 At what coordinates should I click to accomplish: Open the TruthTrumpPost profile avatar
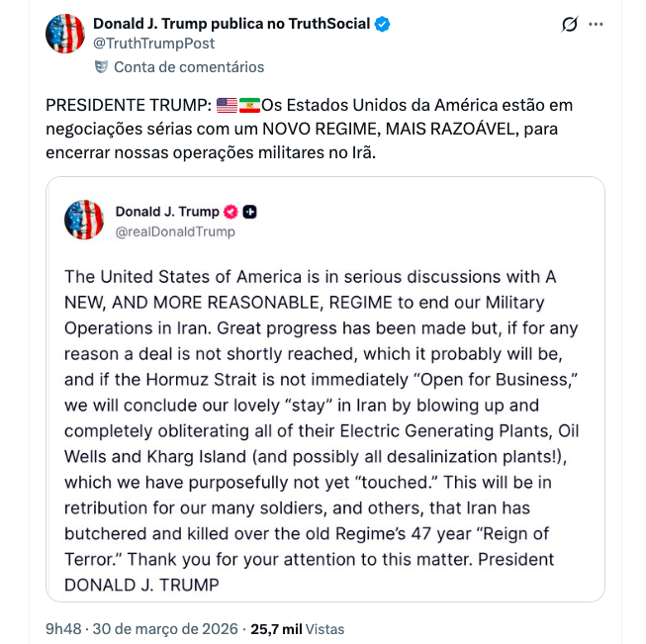65,34
